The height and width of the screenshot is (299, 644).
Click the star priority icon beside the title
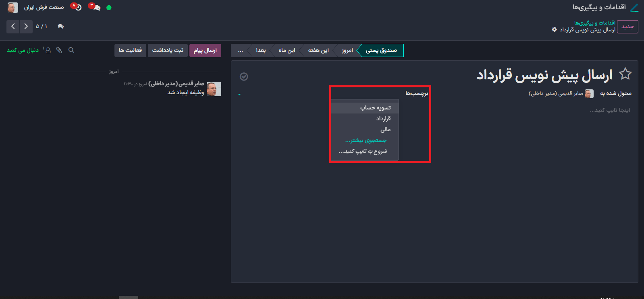coord(625,74)
